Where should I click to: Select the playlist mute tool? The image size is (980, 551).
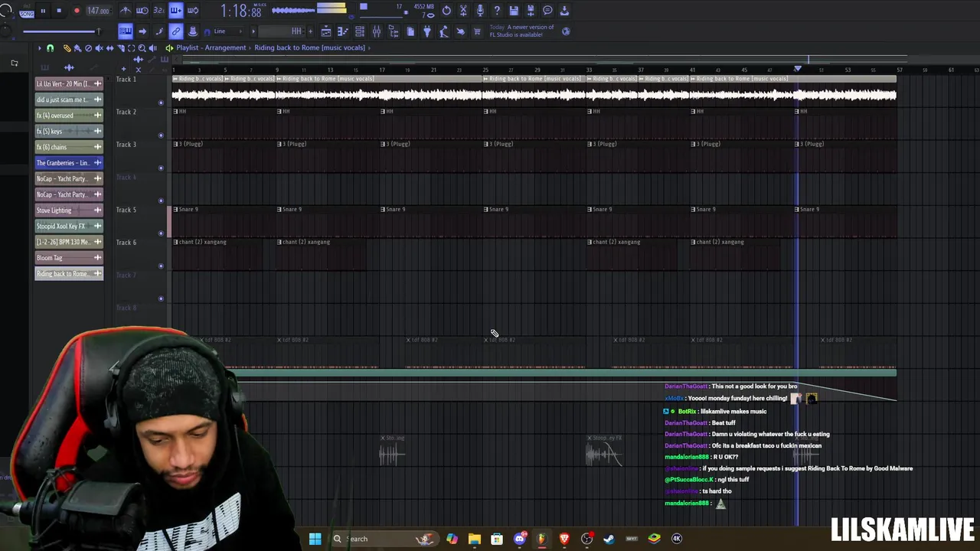(x=99, y=48)
